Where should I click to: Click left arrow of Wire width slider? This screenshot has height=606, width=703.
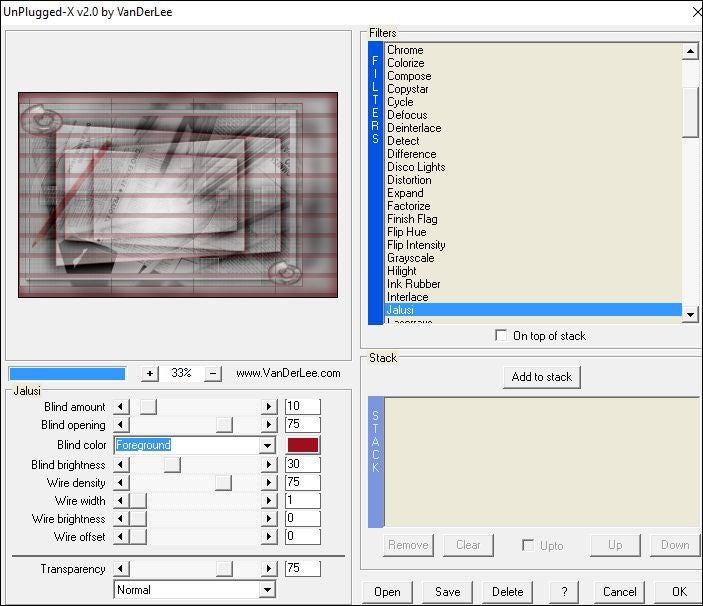click(122, 501)
